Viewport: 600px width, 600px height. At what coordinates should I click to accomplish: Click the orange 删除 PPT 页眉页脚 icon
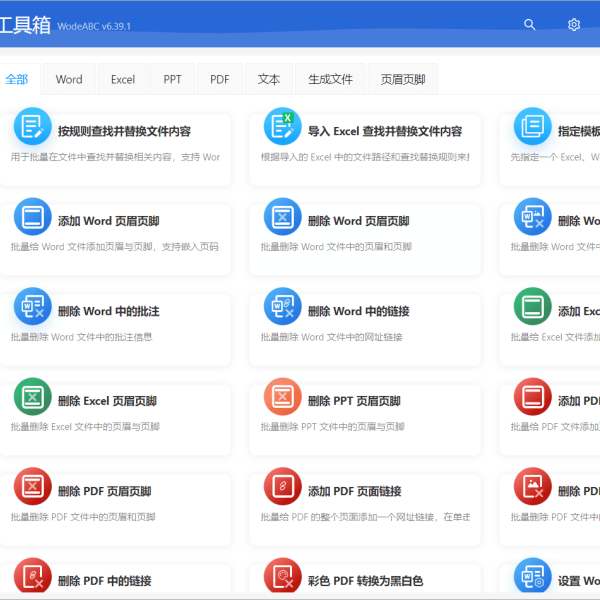282,396
